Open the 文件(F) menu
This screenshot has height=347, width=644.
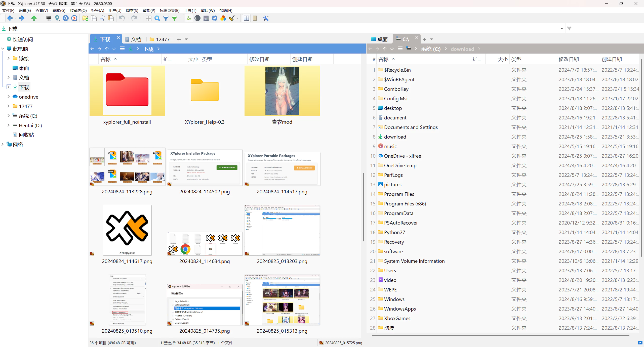pos(8,10)
